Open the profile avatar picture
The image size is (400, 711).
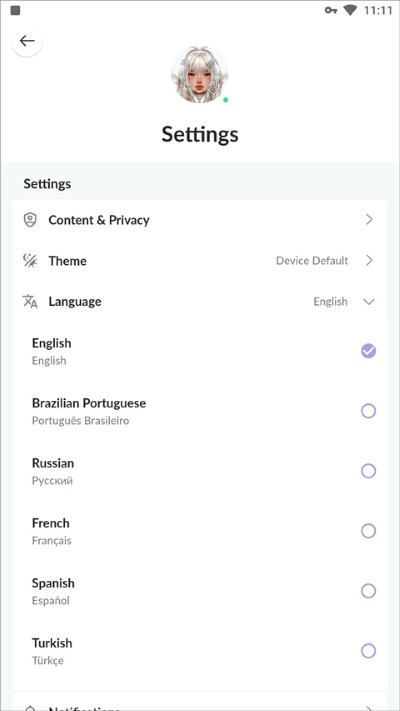[200, 75]
